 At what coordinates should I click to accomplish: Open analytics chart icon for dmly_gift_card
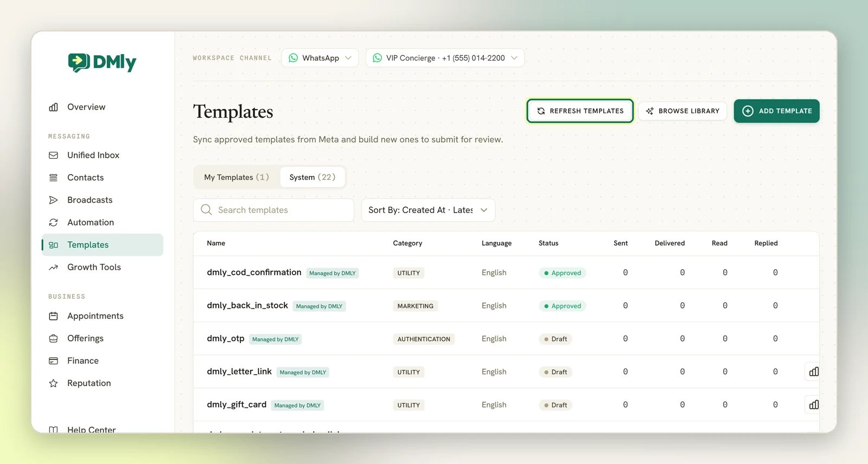click(x=814, y=405)
